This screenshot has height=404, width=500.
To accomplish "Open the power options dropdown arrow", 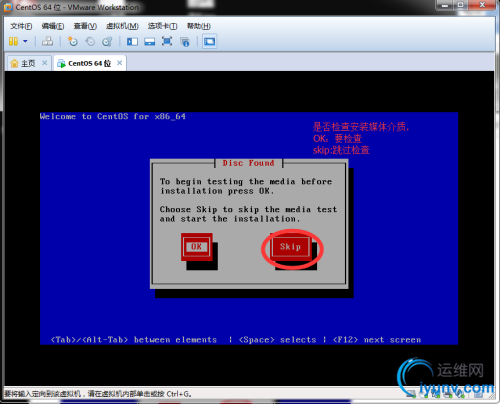I will 25,42.
